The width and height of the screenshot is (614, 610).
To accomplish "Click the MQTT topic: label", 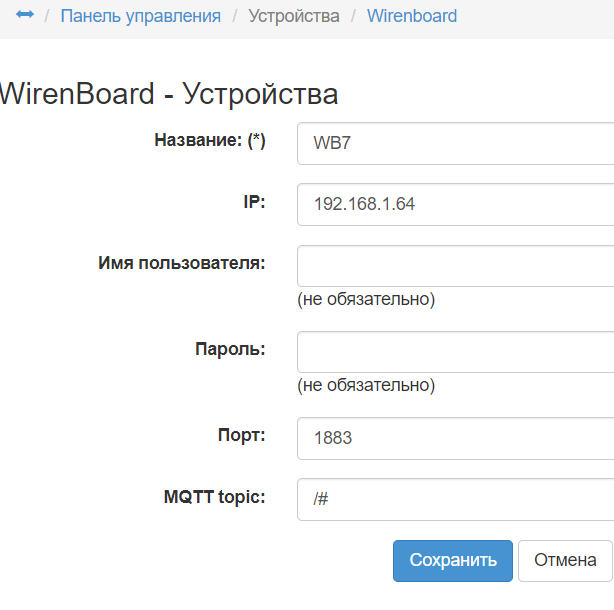I will click(215, 496).
